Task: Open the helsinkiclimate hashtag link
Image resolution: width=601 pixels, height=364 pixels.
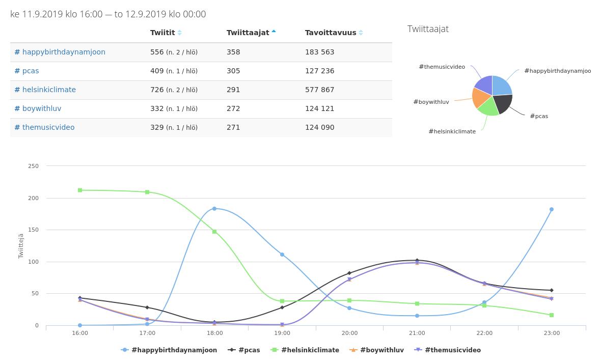Action: (x=45, y=90)
